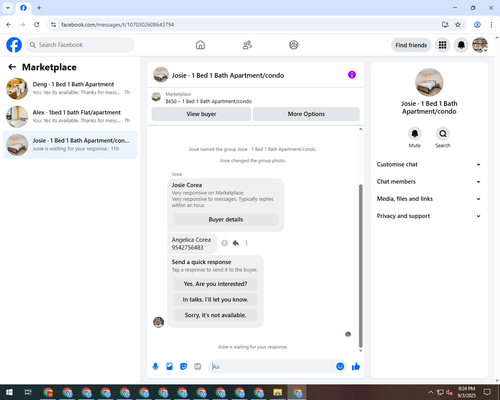Screen dimensions: 500x400
Task: Mute this chat with bell icon
Action: (x=415, y=134)
